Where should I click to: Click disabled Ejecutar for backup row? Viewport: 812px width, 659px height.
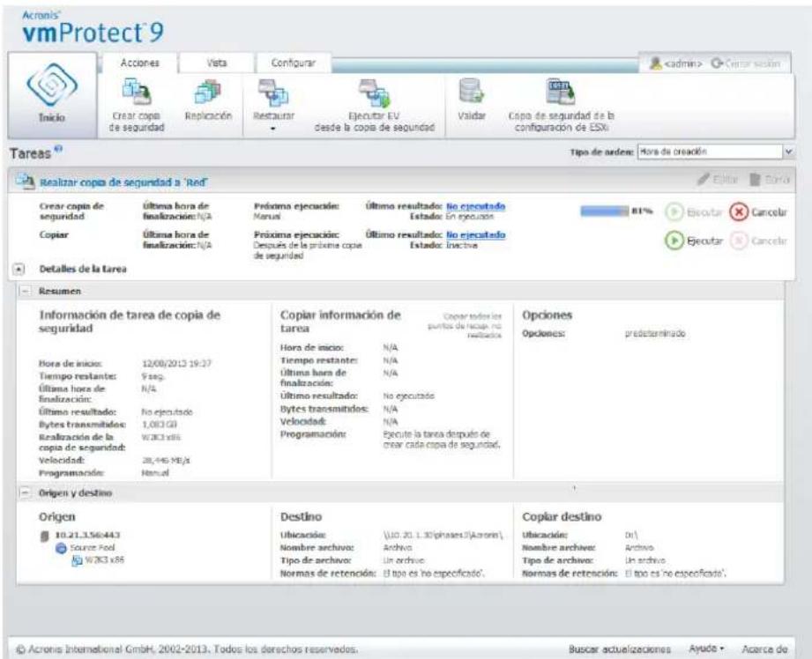[x=693, y=212]
